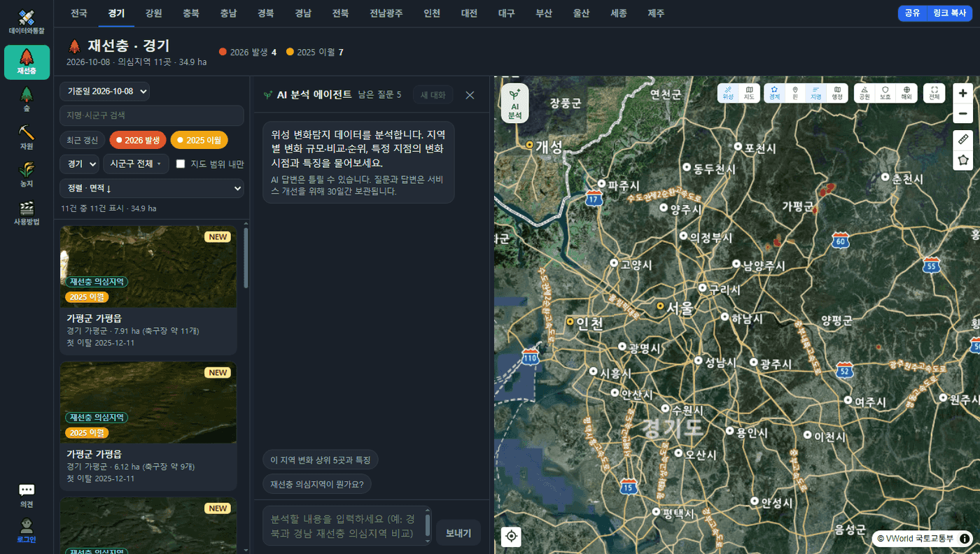
Task: Expand the 시군구 전체 district dropdown
Action: click(x=136, y=164)
